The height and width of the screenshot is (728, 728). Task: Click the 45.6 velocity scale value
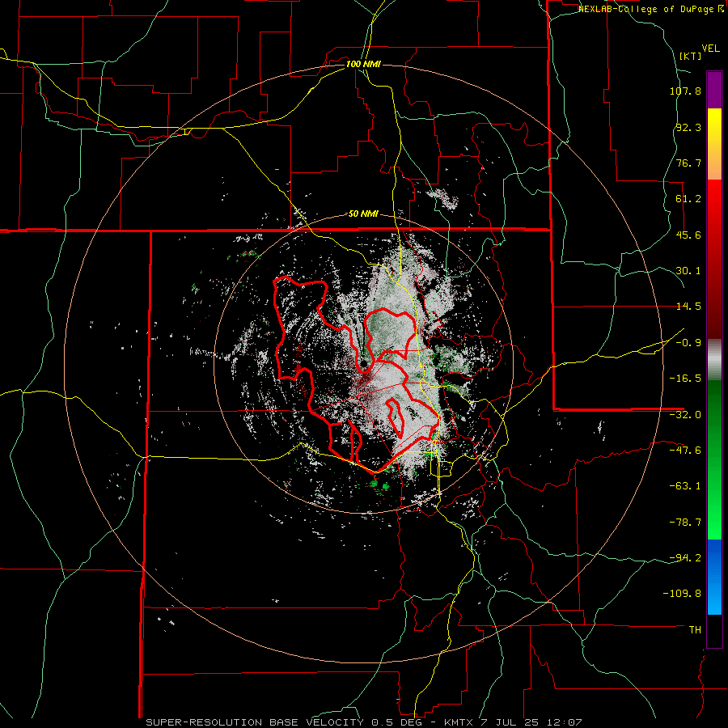point(688,235)
